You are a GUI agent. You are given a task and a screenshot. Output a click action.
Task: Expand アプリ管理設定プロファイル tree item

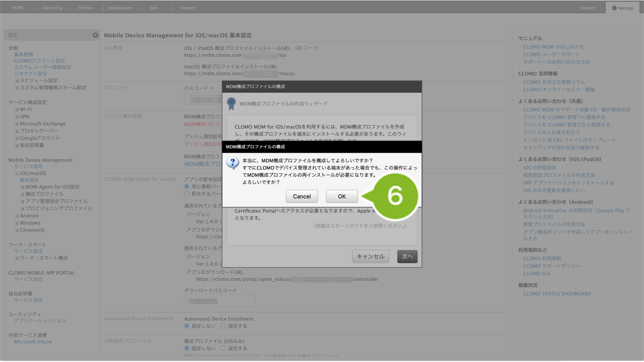point(22,201)
